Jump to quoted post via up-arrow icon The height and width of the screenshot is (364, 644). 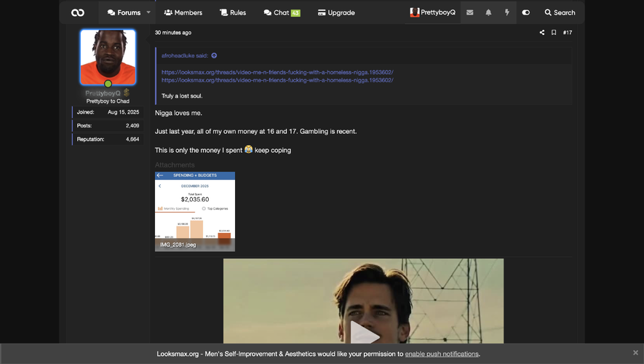point(214,55)
